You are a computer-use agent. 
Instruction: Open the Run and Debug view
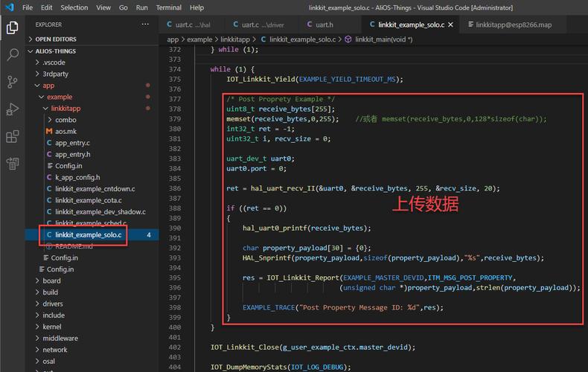pyautogui.click(x=13, y=109)
